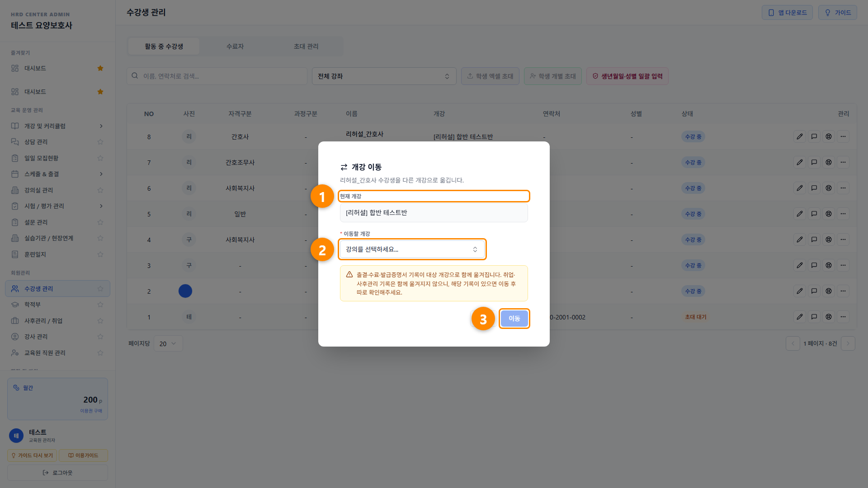Click the 학생 개별 초대 button

553,76
